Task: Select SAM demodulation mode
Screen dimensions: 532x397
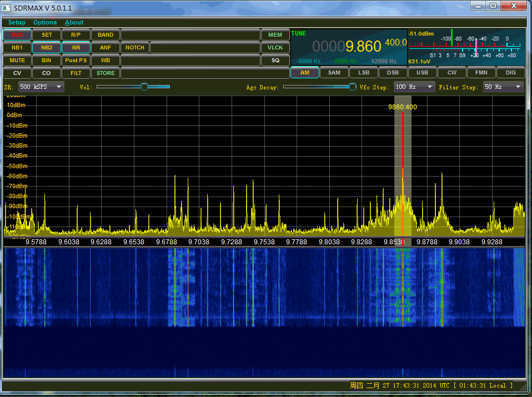Action: click(334, 72)
